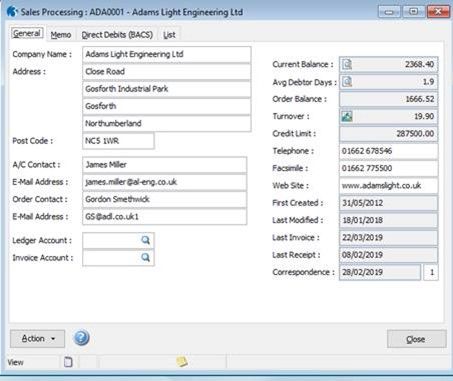This screenshot has width=453, height=381.
Task: Switch to the List tab
Action: pos(169,35)
